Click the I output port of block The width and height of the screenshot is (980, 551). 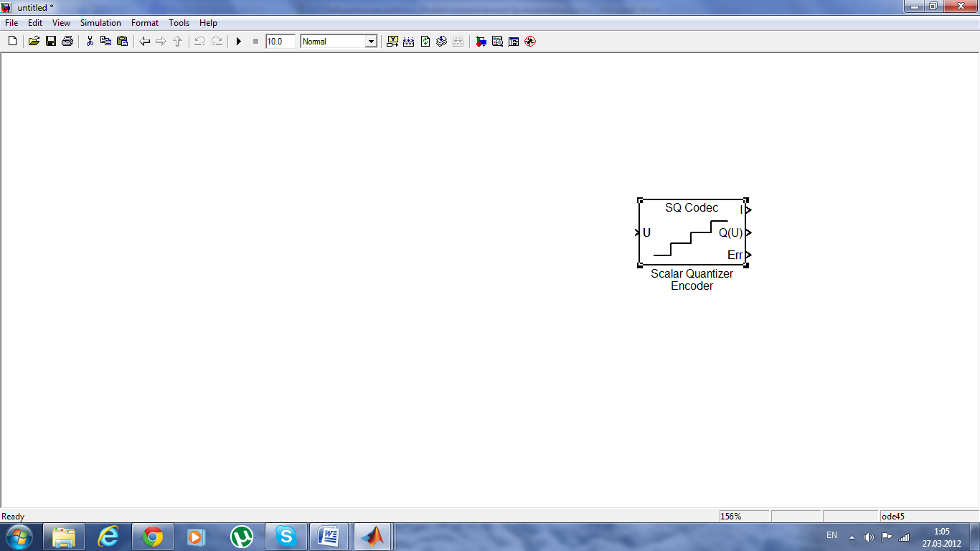point(749,209)
